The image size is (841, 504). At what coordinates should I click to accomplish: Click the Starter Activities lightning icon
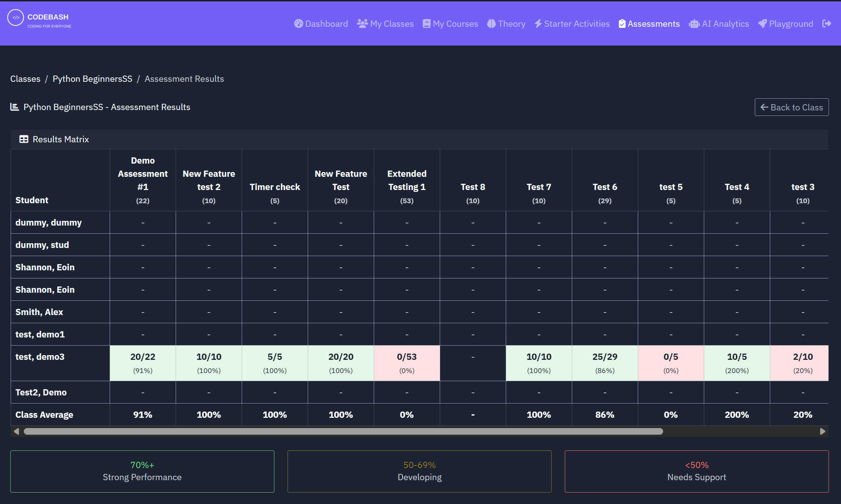click(x=538, y=24)
